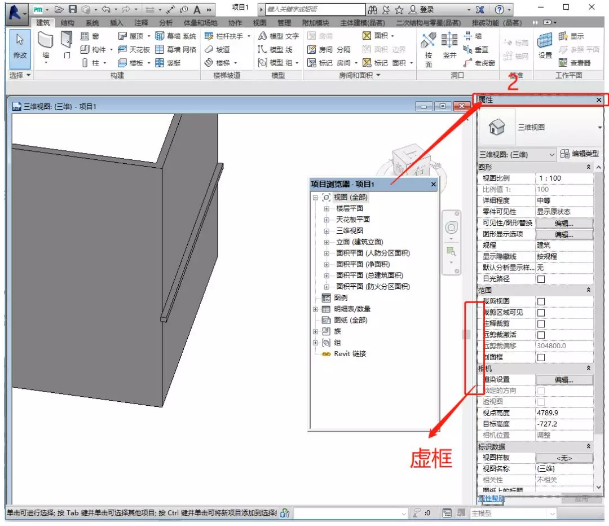
Task: Open the 结构 ribbon tab
Action: (67, 23)
